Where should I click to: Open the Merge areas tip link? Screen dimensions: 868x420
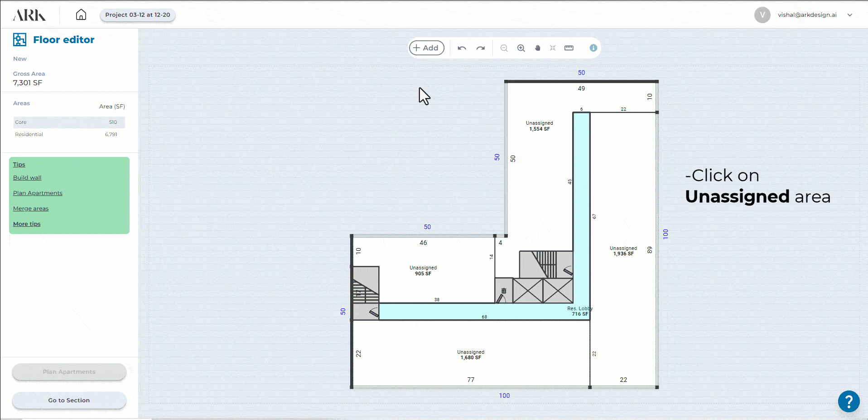pyautogui.click(x=31, y=209)
